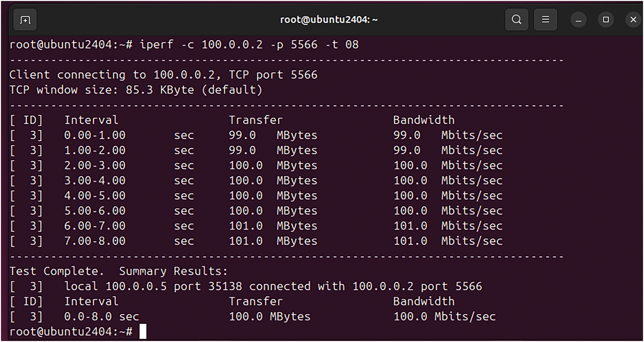644x342 pixels.
Task: Maximize the terminal window
Action: (x=606, y=20)
